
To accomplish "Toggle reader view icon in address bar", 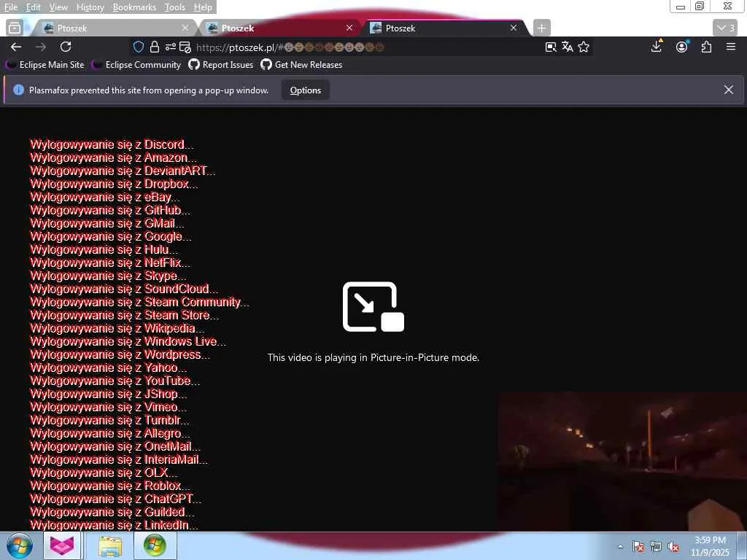I will tap(551, 47).
